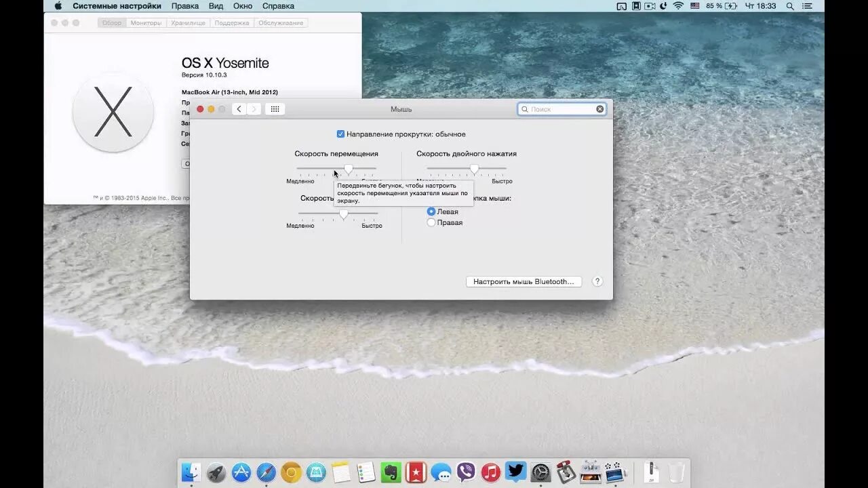The height and width of the screenshot is (488, 868).
Task: Open Messages chat bubble in Dock
Action: 441,472
